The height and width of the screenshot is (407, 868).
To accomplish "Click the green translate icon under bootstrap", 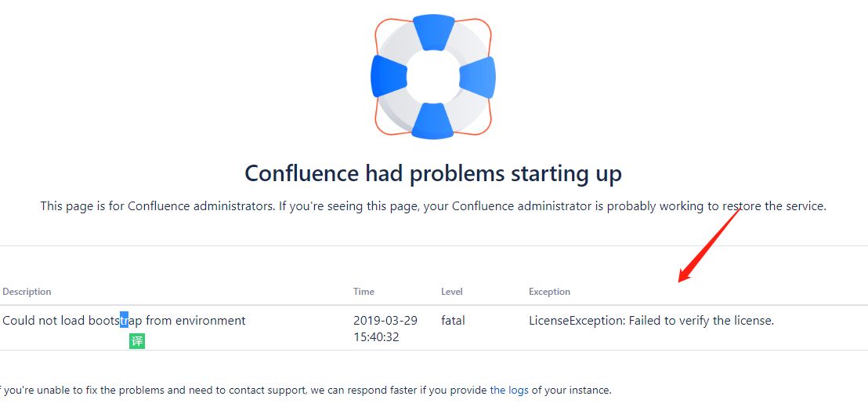I will pyautogui.click(x=137, y=341).
